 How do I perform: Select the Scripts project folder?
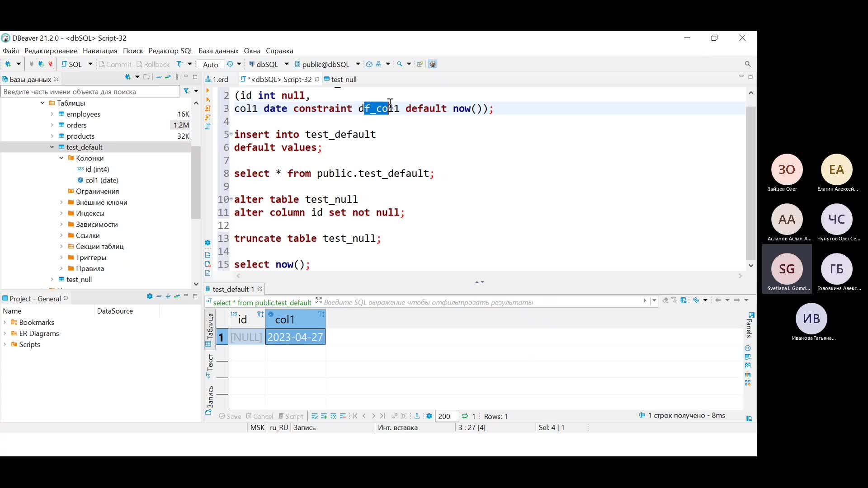pyautogui.click(x=25, y=344)
